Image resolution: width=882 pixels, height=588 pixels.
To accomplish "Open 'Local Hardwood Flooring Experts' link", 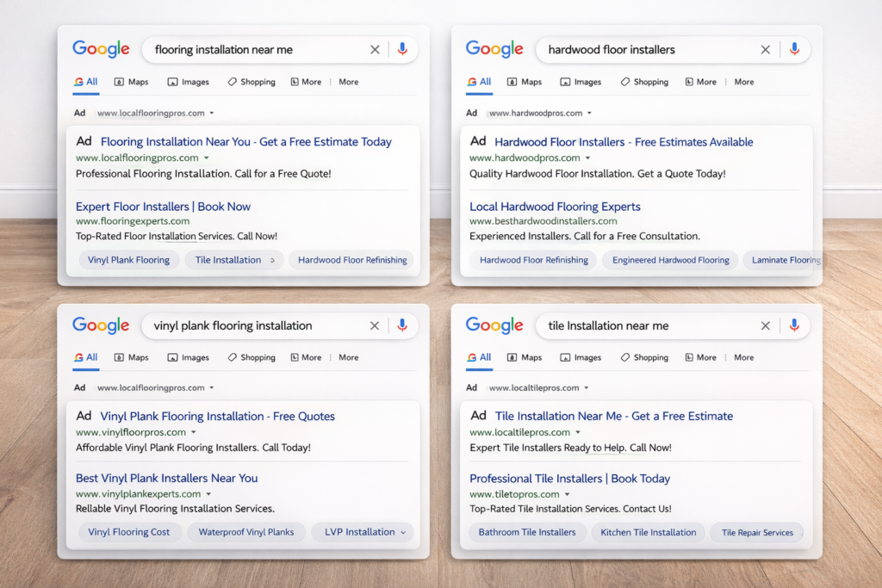I will tap(556, 207).
